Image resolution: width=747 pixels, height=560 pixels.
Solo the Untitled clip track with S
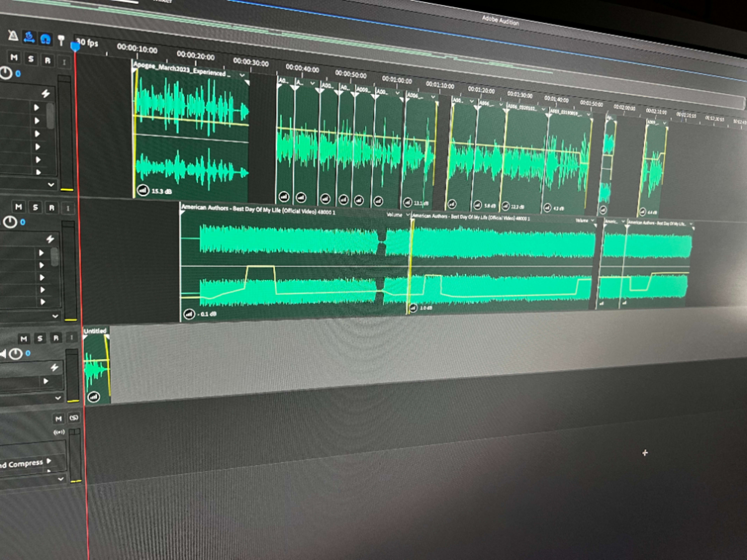(40, 338)
